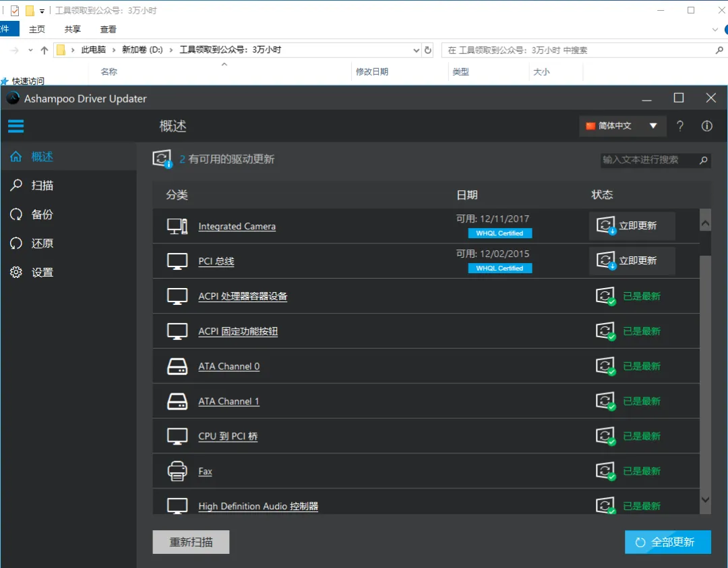Click the ATA Channel 1 drive icon
Image resolution: width=728 pixels, height=568 pixels.
(x=177, y=401)
